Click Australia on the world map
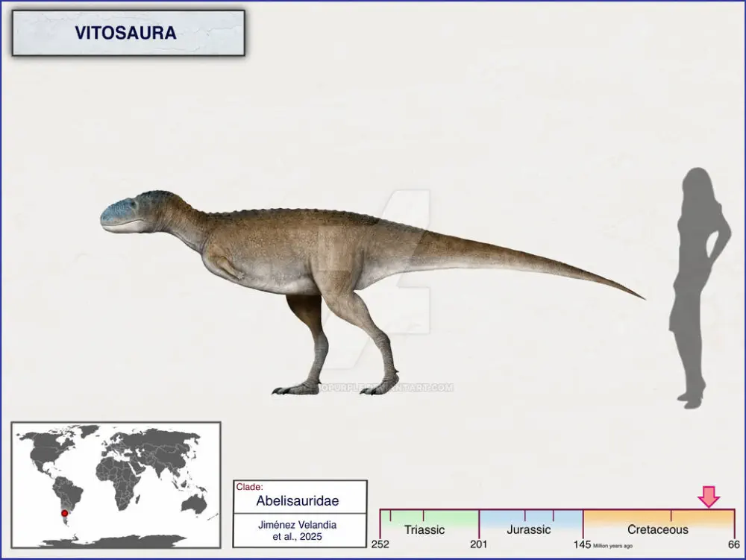 [194, 505]
